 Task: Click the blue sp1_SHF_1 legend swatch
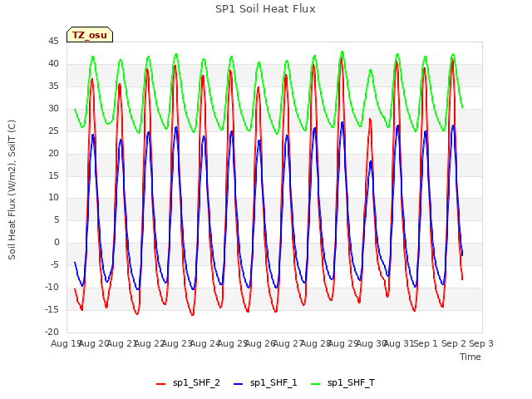239,384
